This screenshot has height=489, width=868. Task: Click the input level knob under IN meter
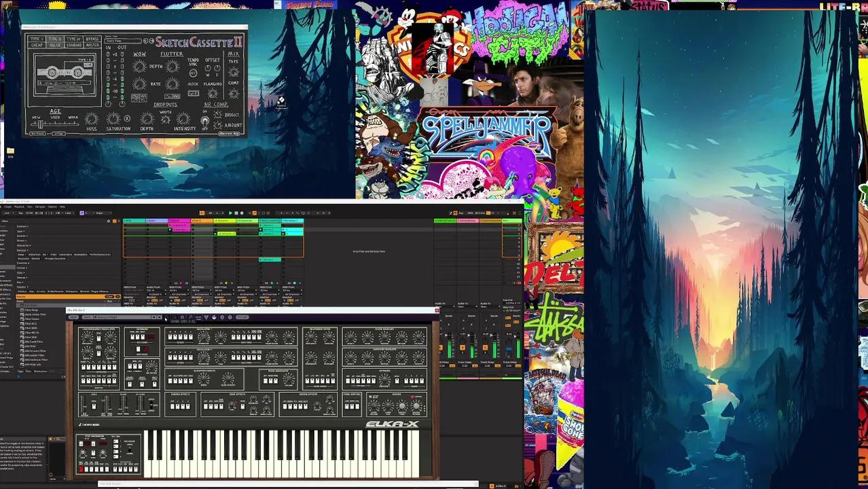(x=108, y=105)
